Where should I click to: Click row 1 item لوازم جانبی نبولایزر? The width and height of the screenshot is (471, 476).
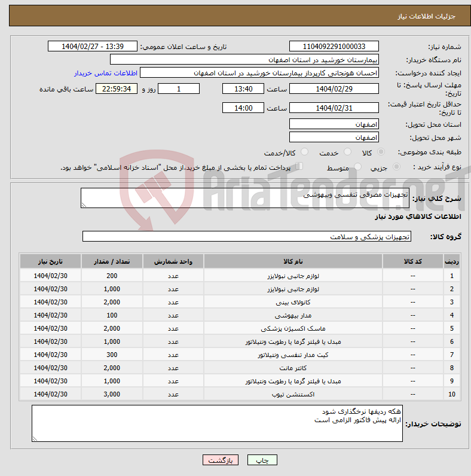pos(293,276)
